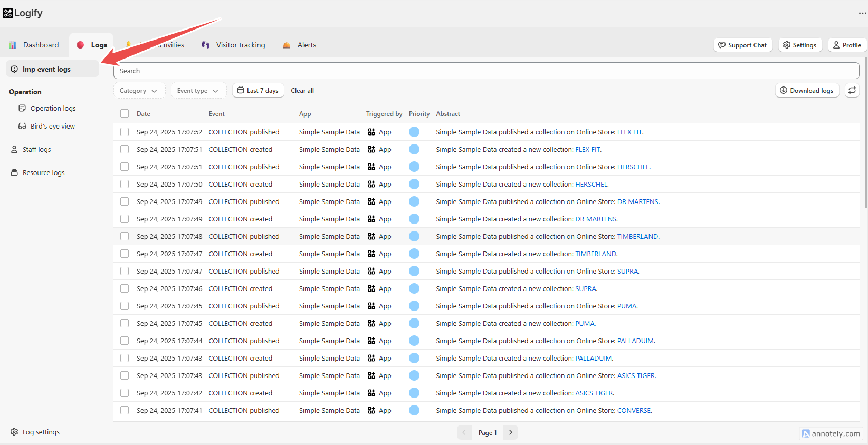
Task: Check the PUMA created row checkbox
Action: pos(125,323)
